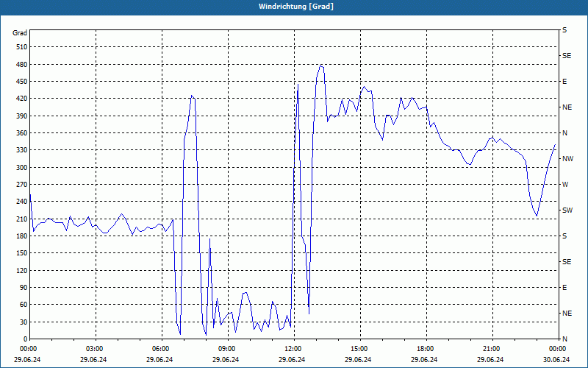Pick the 15:00 time label
The image size is (588, 368).
(359, 349)
